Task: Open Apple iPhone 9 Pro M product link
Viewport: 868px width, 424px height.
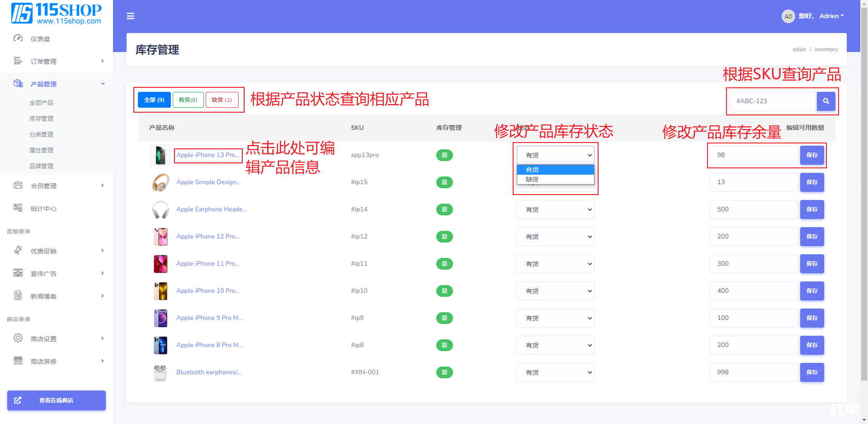Action: click(209, 318)
